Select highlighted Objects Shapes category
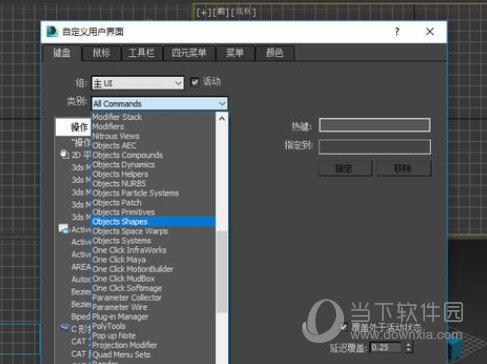This screenshot has height=364, width=487. (x=153, y=222)
